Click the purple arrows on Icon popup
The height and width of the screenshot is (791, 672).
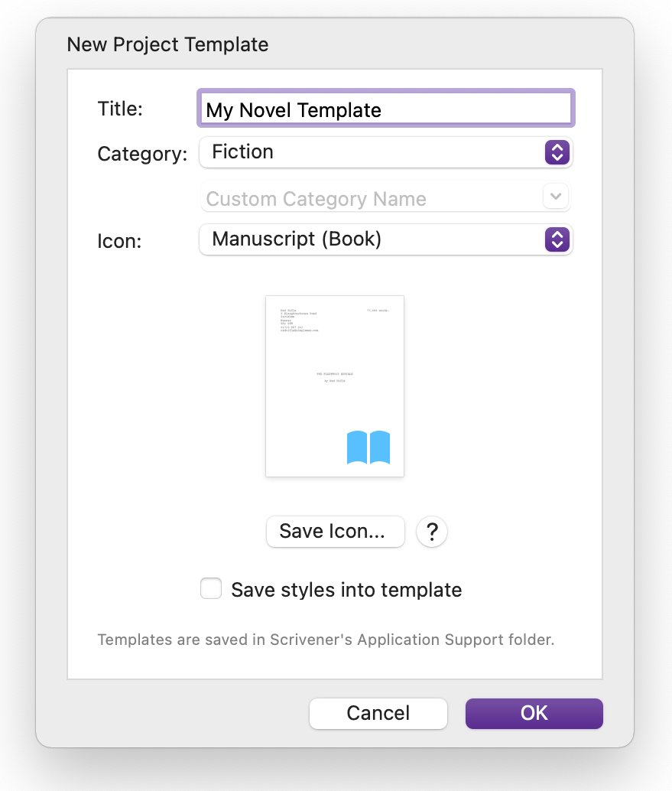pyautogui.click(x=557, y=239)
